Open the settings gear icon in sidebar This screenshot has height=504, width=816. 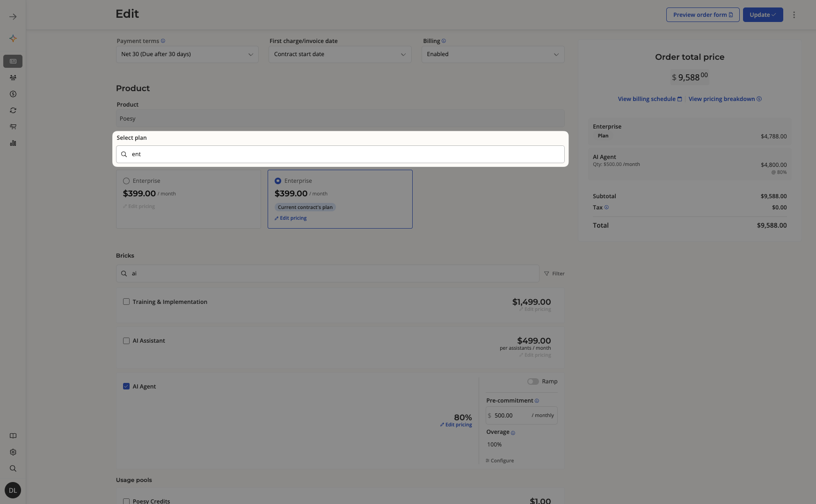pyautogui.click(x=13, y=452)
